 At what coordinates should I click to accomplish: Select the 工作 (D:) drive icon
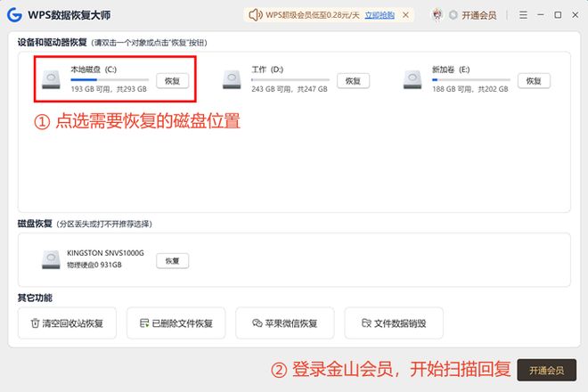click(232, 79)
